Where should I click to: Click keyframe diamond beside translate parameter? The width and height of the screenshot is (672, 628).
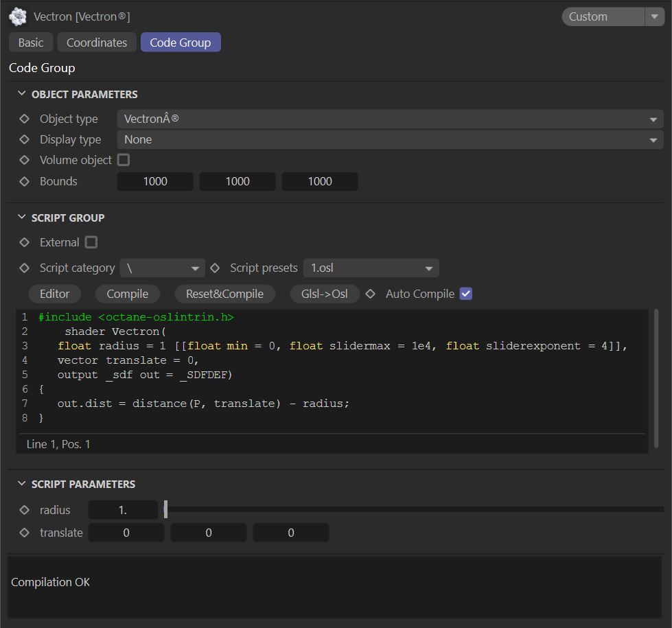point(25,533)
